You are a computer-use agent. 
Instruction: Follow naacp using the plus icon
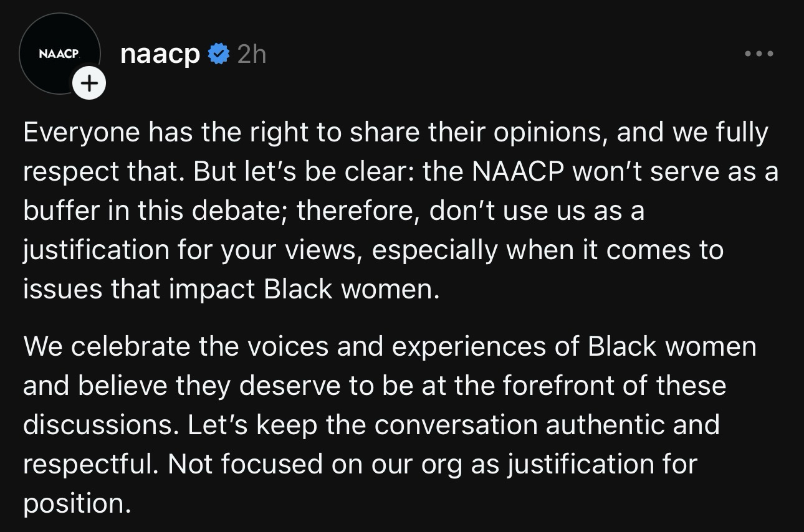click(89, 83)
